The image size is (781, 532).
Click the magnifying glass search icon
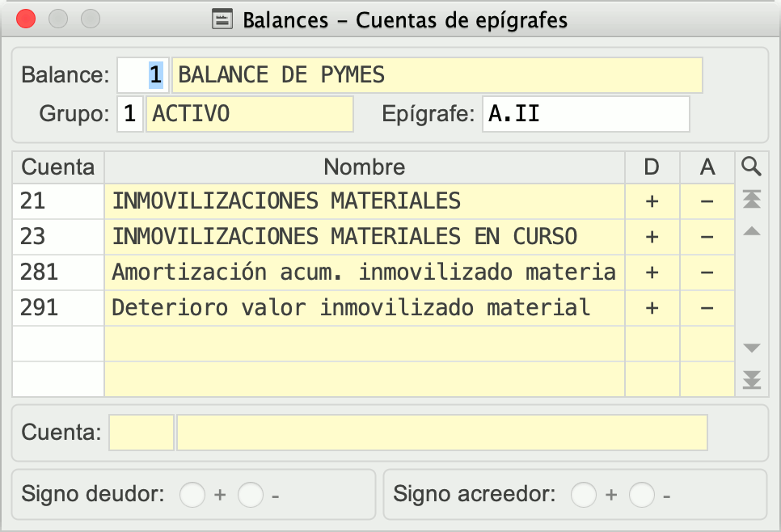pyautogui.click(x=752, y=167)
